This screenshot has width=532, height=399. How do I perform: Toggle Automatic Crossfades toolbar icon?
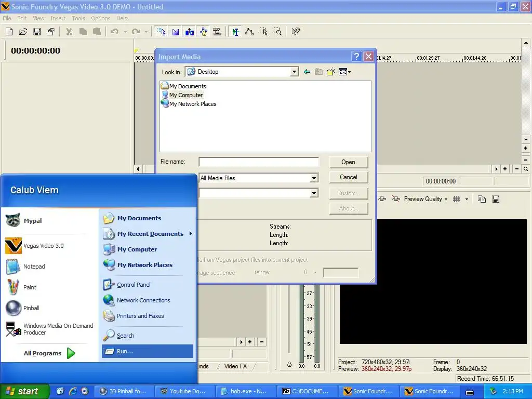pos(176,32)
